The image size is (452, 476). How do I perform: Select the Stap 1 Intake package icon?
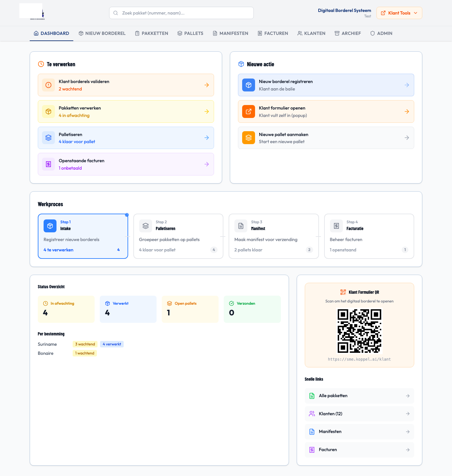point(50,226)
